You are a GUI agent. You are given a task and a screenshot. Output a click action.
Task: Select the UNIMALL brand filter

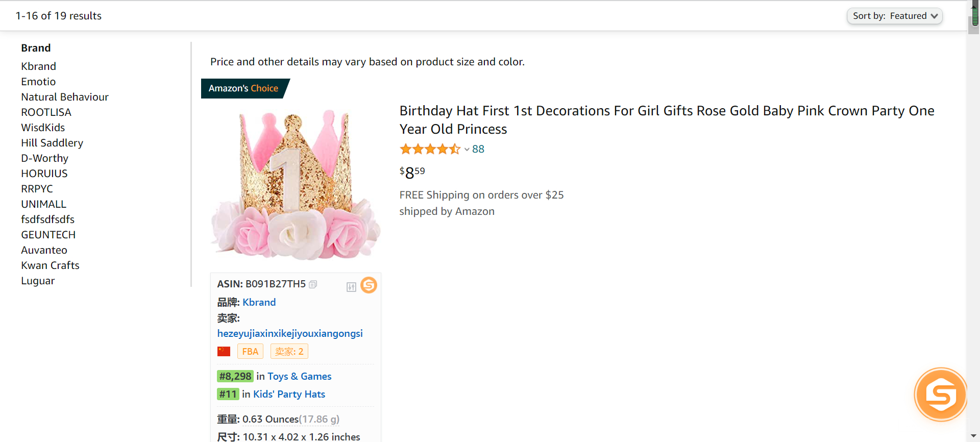tap(44, 204)
